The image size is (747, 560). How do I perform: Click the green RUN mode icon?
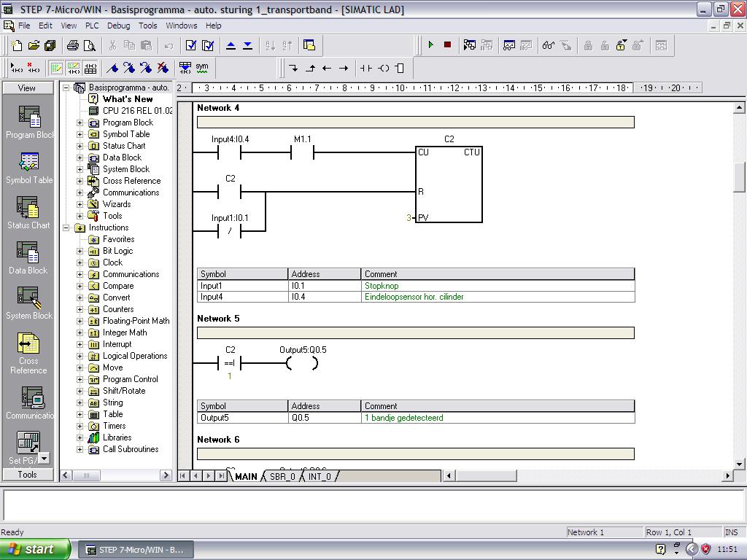click(x=430, y=45)
